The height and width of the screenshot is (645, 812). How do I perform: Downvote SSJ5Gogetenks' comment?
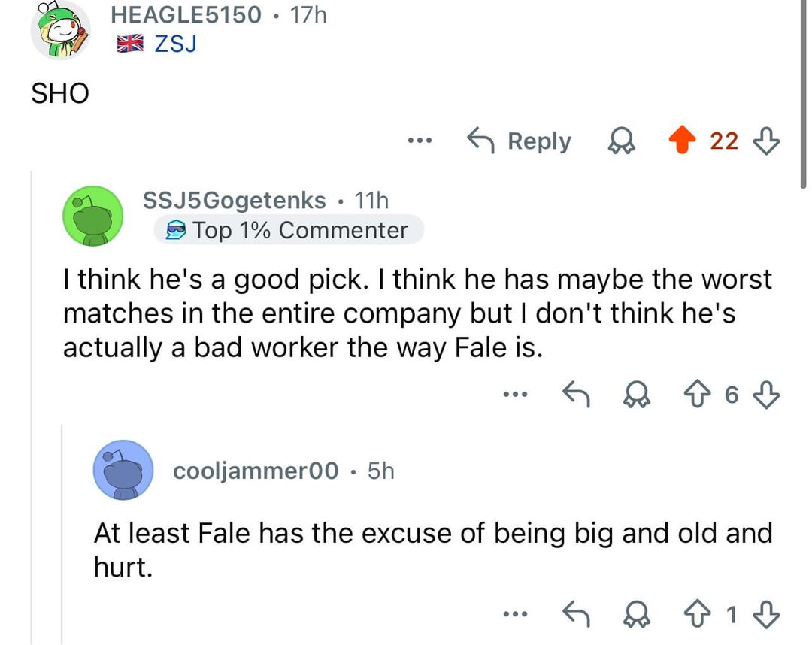pos(767,395)
